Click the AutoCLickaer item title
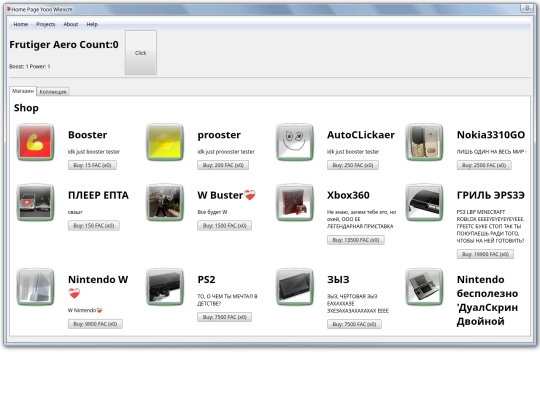This screenshot has height=405, width=540. 361,135
